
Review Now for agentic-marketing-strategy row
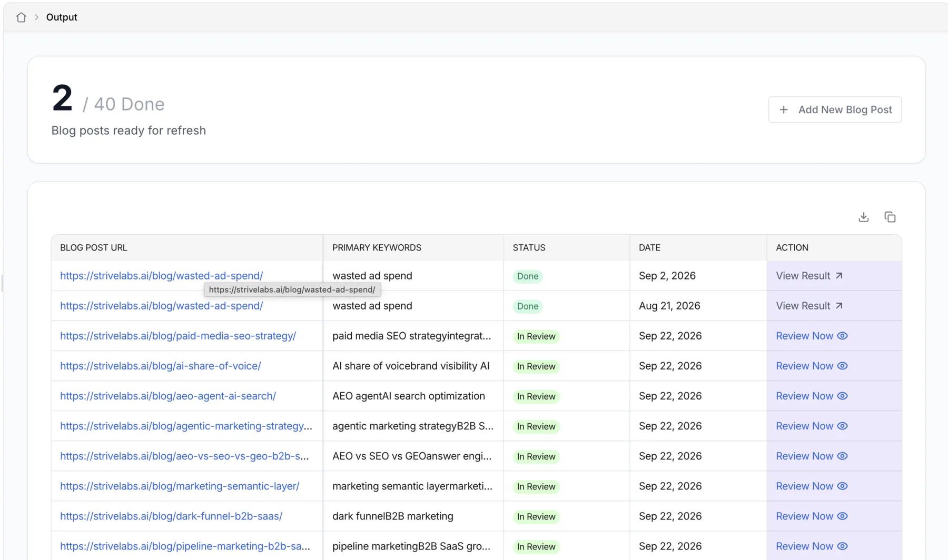coord(812,426)
